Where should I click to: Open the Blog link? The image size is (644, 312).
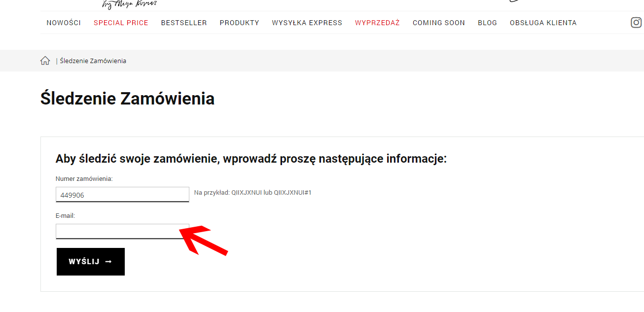[487, 23]
